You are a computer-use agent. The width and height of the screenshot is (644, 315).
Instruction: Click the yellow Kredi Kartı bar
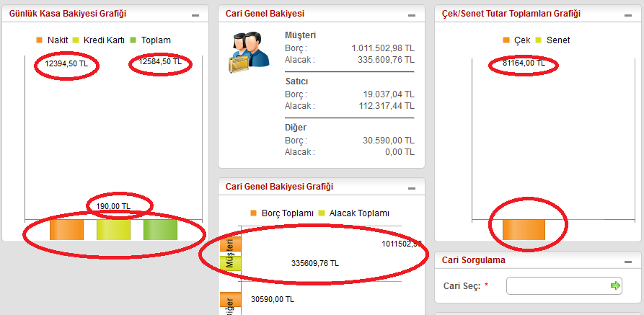click(113, 229)
